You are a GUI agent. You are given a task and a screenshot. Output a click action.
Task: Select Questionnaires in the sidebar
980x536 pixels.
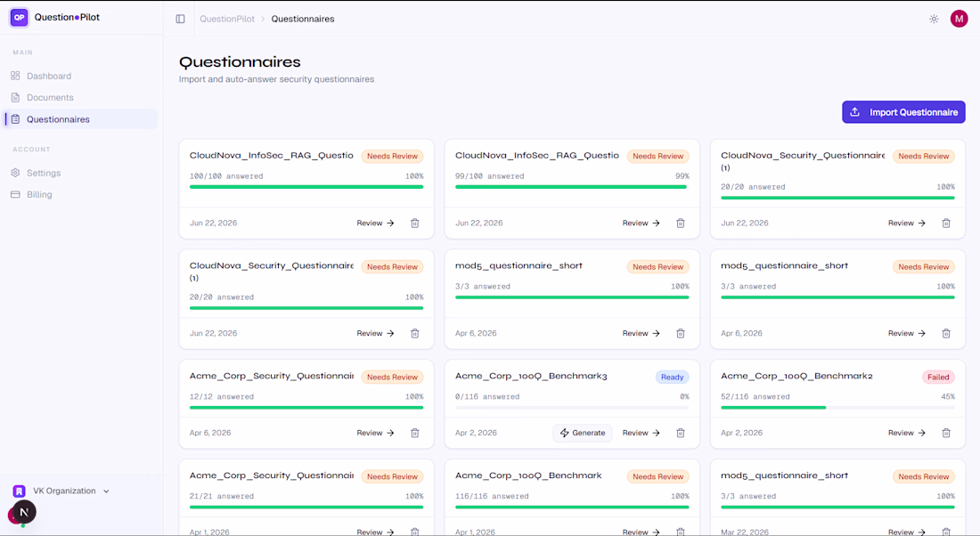pyautogui.click(x=81, y=119)
